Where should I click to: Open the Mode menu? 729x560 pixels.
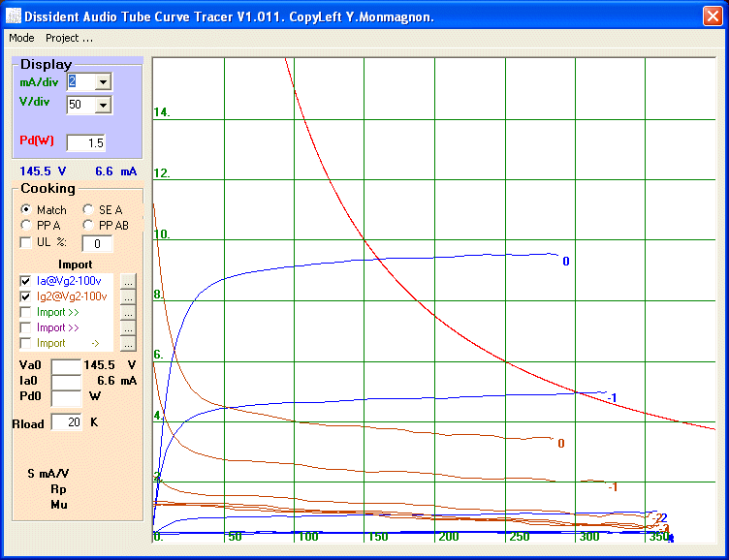(x=21, y=38)
